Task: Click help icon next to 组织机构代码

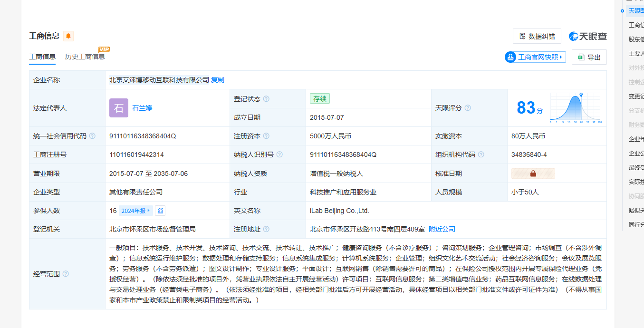Action: [x=481, y=154]
